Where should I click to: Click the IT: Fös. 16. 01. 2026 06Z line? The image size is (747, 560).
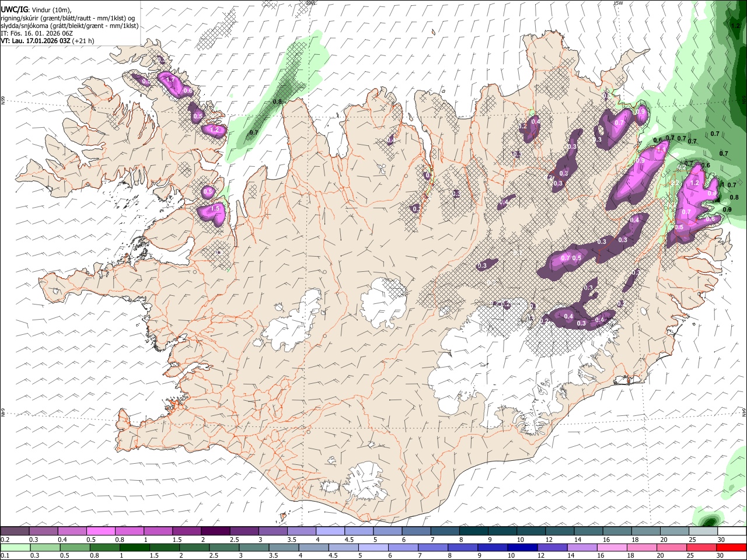(x=36, y=33)
